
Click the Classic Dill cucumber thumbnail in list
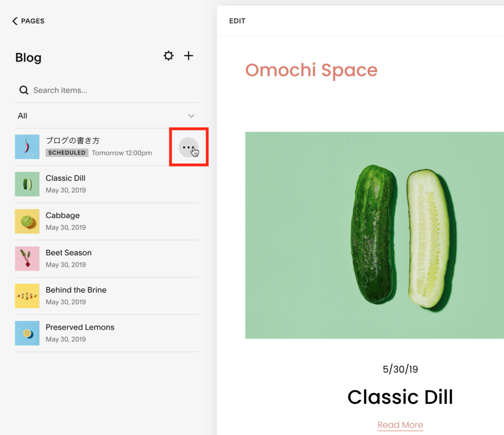[x=28, y=184]
